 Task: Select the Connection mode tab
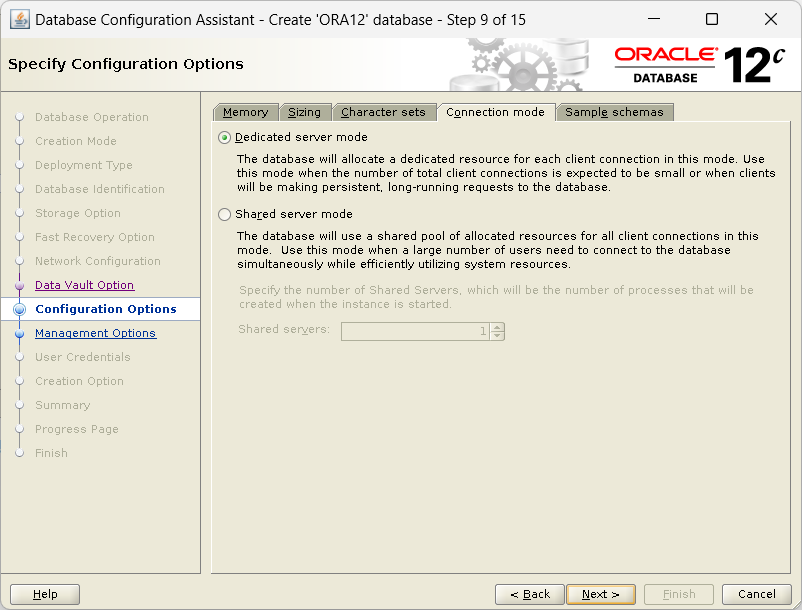click(496, 112)
